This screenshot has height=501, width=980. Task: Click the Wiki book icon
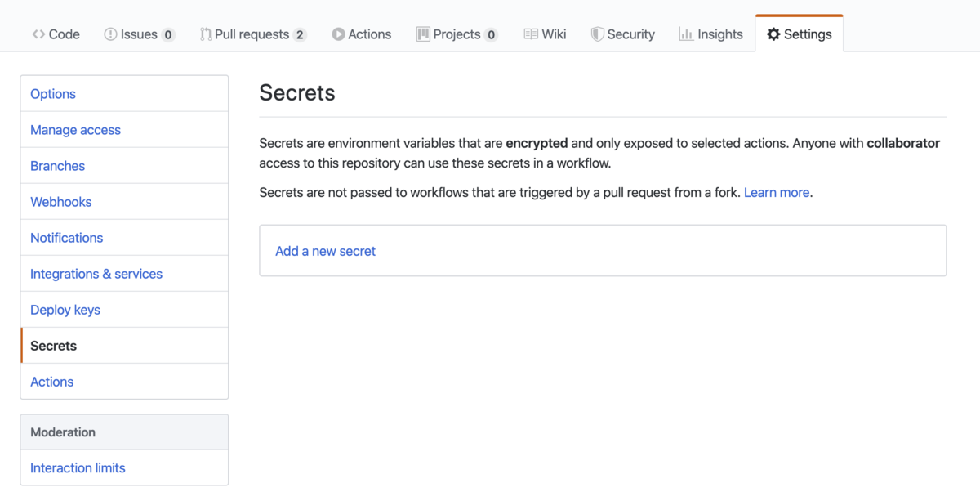coord(531,34)
